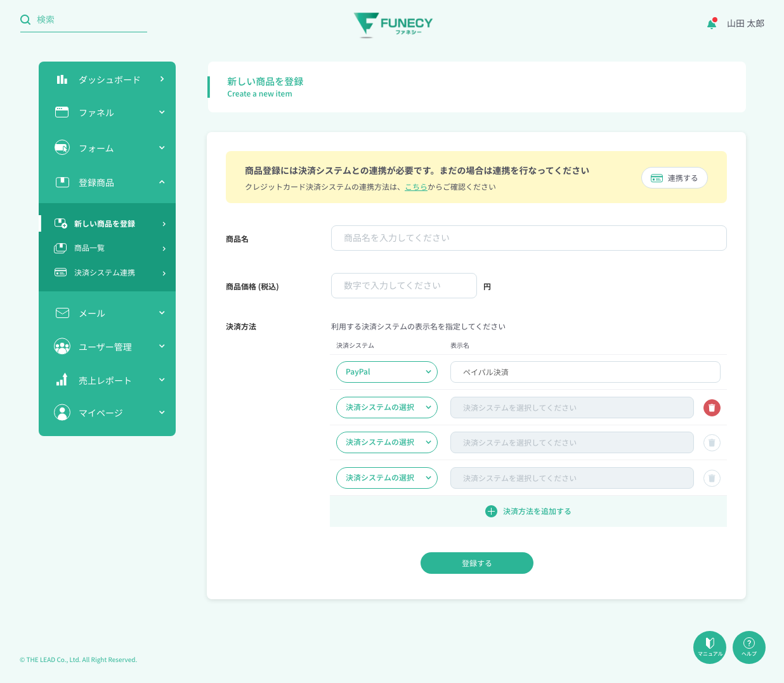Image resolution: width=784 pixels, height=683 pixels.
Task: Expand the フォーム menu chevron
Action: coord(162,148)
